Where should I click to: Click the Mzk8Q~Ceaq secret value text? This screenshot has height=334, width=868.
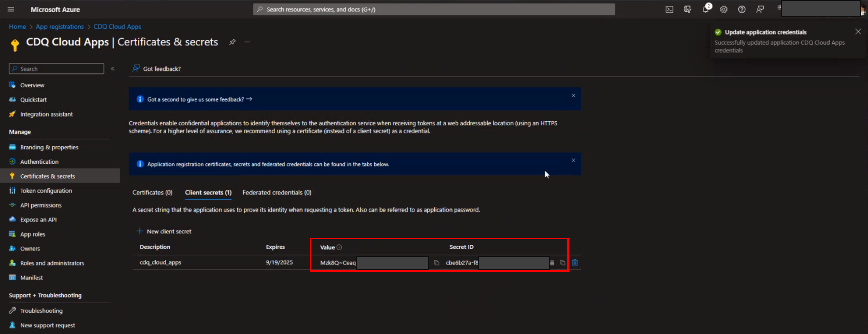click(338, 262)
